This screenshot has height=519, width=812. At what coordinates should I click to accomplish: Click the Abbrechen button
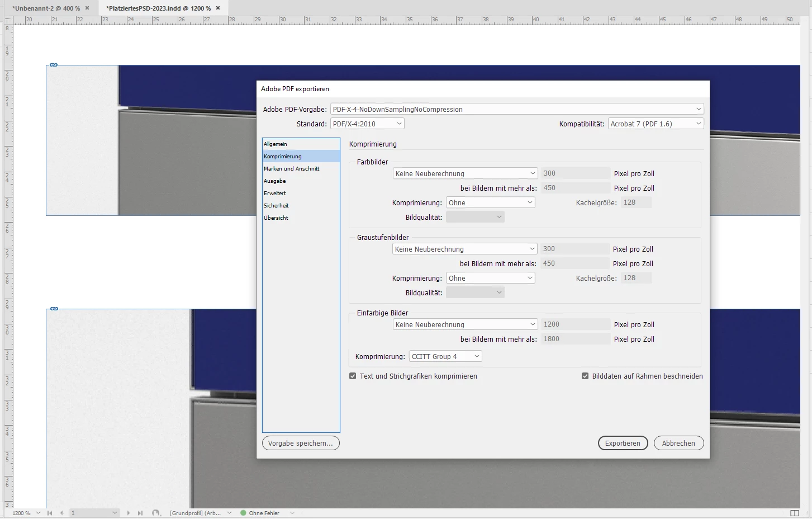click(678, 443)
